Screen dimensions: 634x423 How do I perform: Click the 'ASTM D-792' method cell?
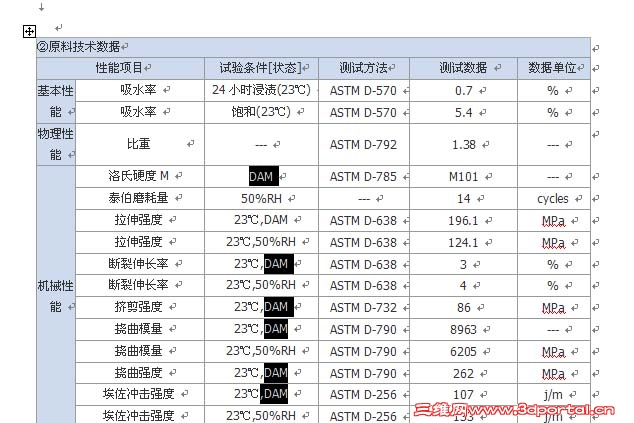point(363,145)
